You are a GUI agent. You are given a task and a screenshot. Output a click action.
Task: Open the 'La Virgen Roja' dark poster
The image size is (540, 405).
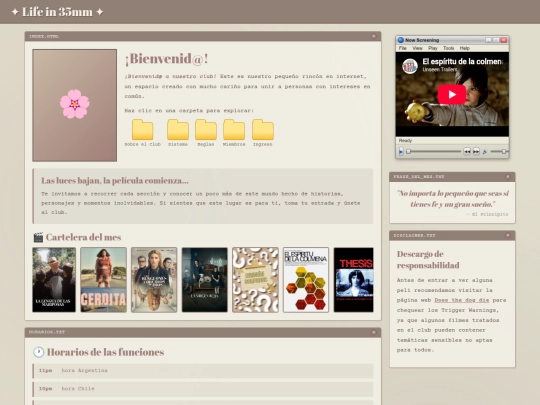tap(205, 280)
